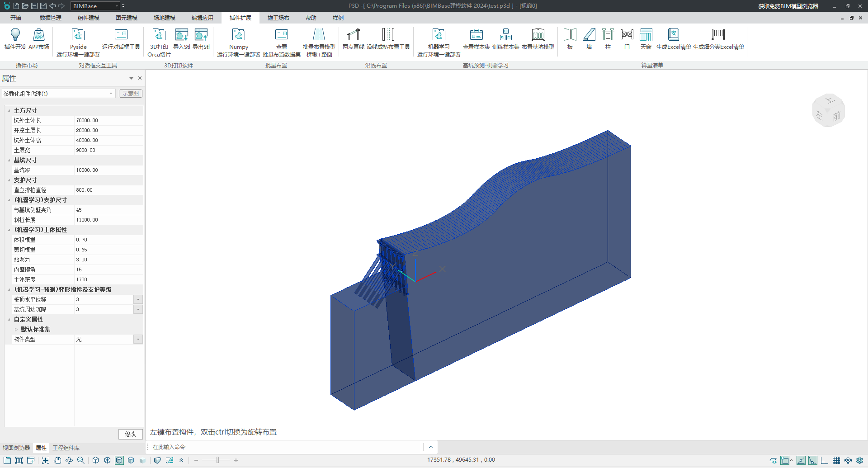868x468 pixels.
Task: Click the 示意图 button
Action: click(x=131, y=94)
